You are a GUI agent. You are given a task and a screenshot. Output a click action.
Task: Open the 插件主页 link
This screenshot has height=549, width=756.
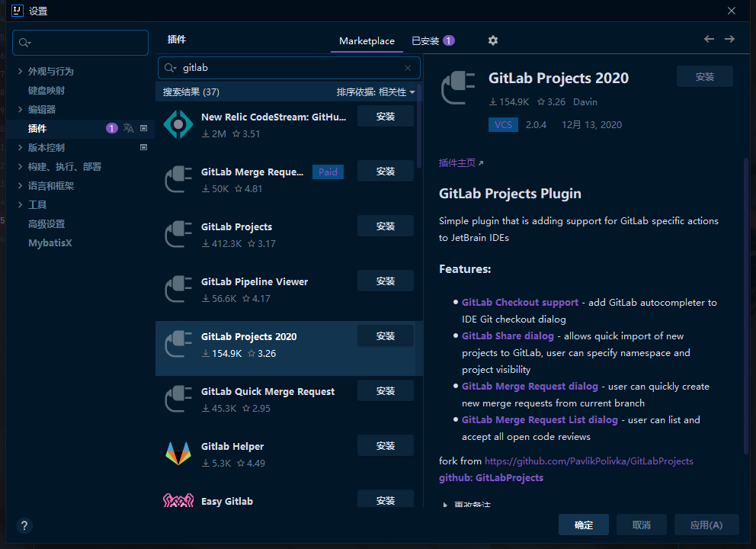point(461,163)
